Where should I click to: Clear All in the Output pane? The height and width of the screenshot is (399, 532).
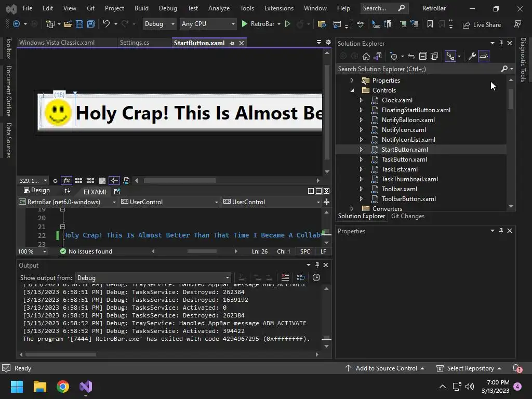point(285,277)
